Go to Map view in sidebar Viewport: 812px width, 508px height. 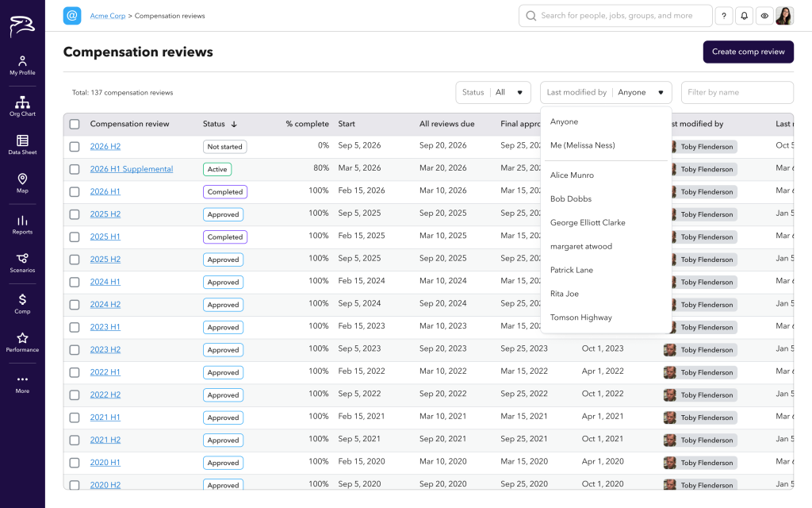coord(22,183)
